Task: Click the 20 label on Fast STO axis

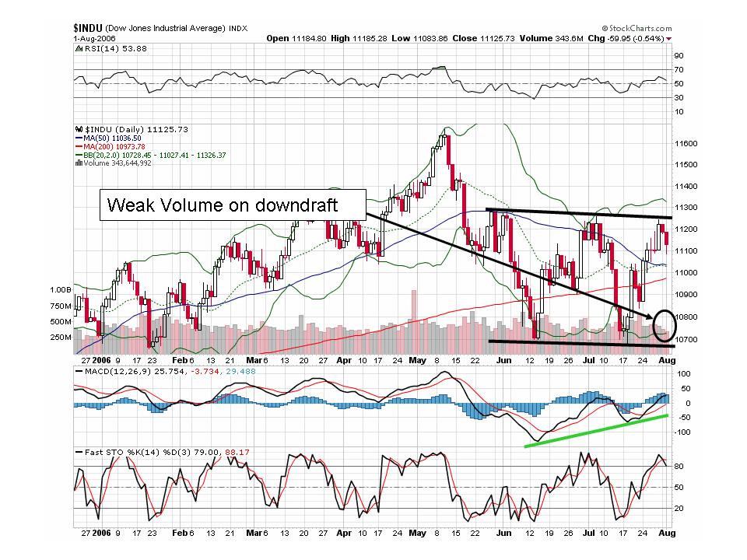Action: pos(679,509)
